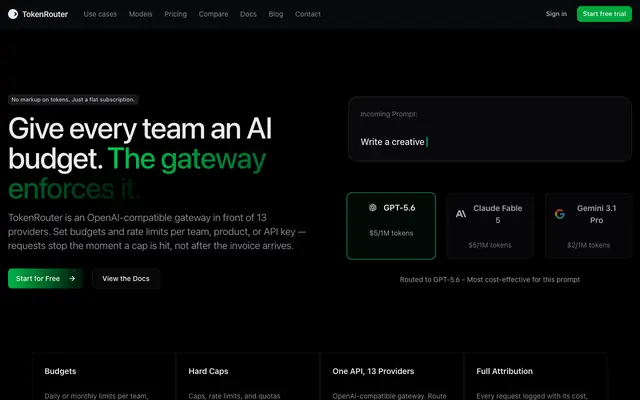Open the Use cases menu
640x400 pixels.
coord(100,14)
